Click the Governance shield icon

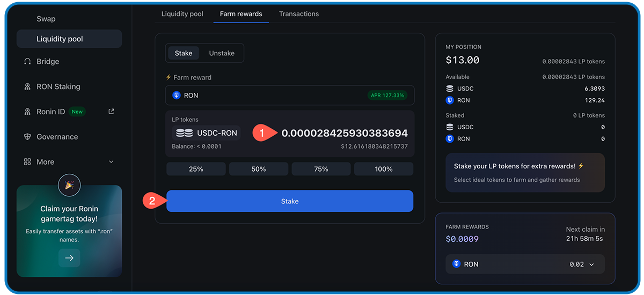(x=27, y=137)
